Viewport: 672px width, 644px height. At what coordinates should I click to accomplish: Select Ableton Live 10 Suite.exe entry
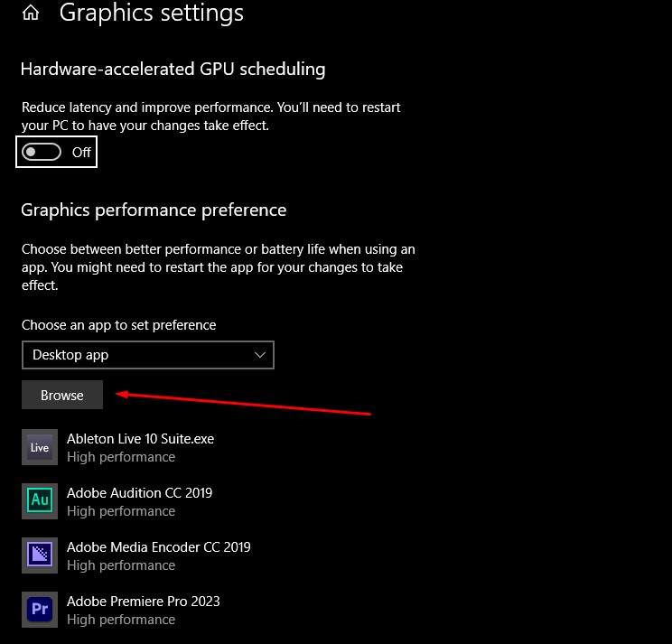click(x=140, y=439)
